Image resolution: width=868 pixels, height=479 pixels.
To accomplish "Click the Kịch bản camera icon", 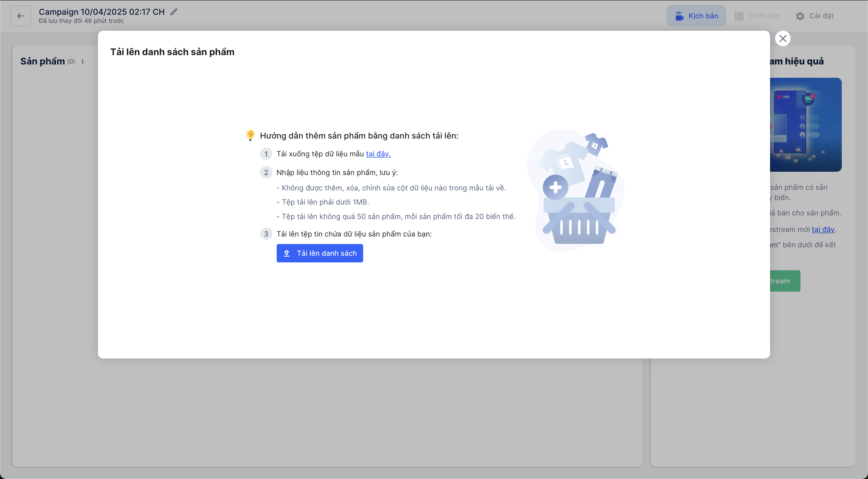I will pyautogui.click(x=679, y=16).
